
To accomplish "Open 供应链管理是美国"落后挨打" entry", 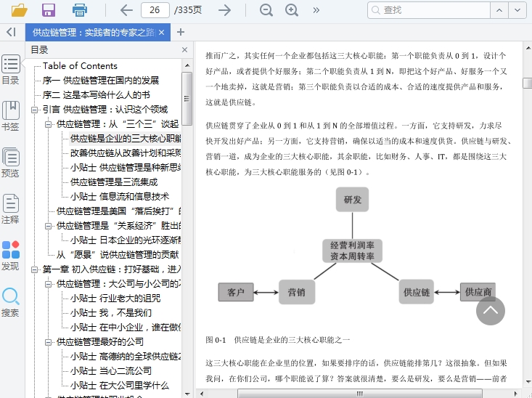I will (x=118, y=211).
